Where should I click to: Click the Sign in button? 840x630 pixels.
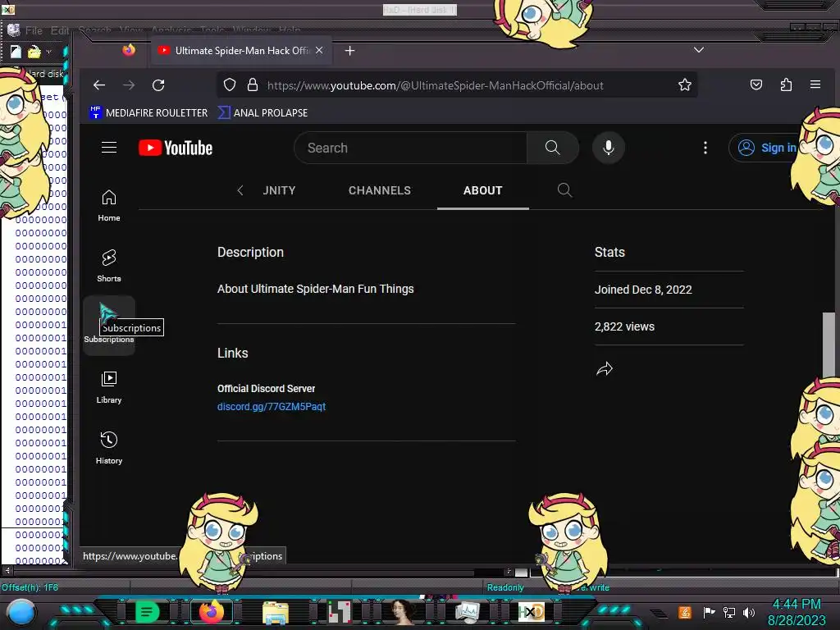click(766, 148)
